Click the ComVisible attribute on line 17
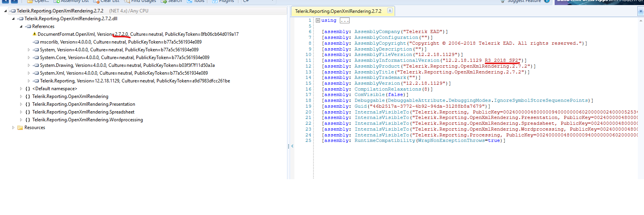Image resolution: width=644 pixels, height=215 pixels. [x=369, y=94]
